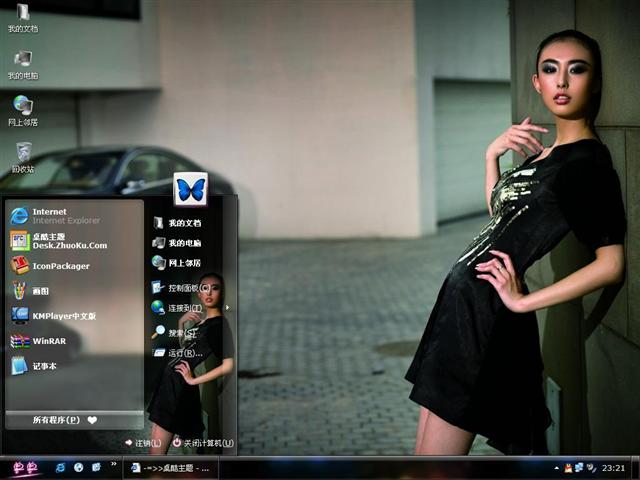This screenshot has height=480, width=640.
Task: Launch KMPlayer中文版 from Start menu
Action: point(74,316)
